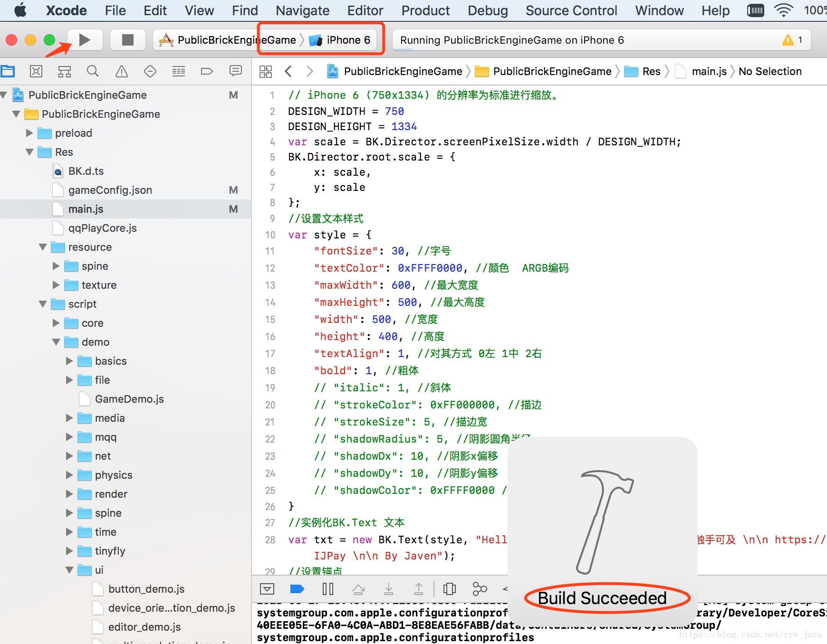Open the Project navigator tab

(8, 71)
